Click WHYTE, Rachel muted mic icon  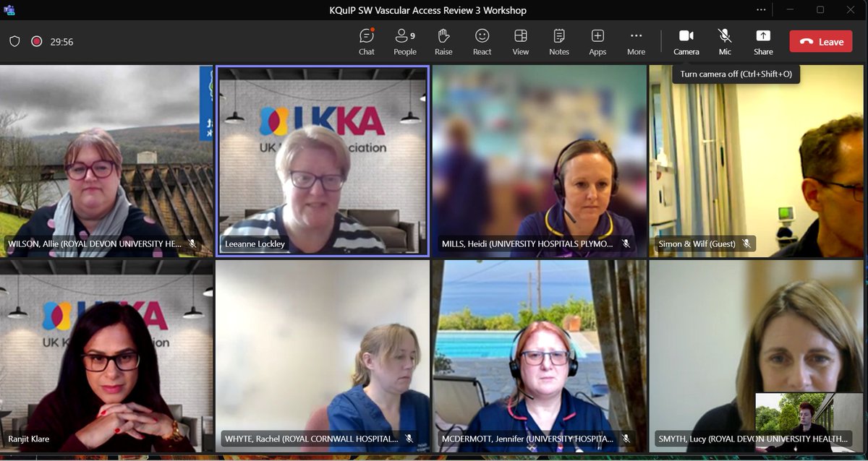point(409,439)
